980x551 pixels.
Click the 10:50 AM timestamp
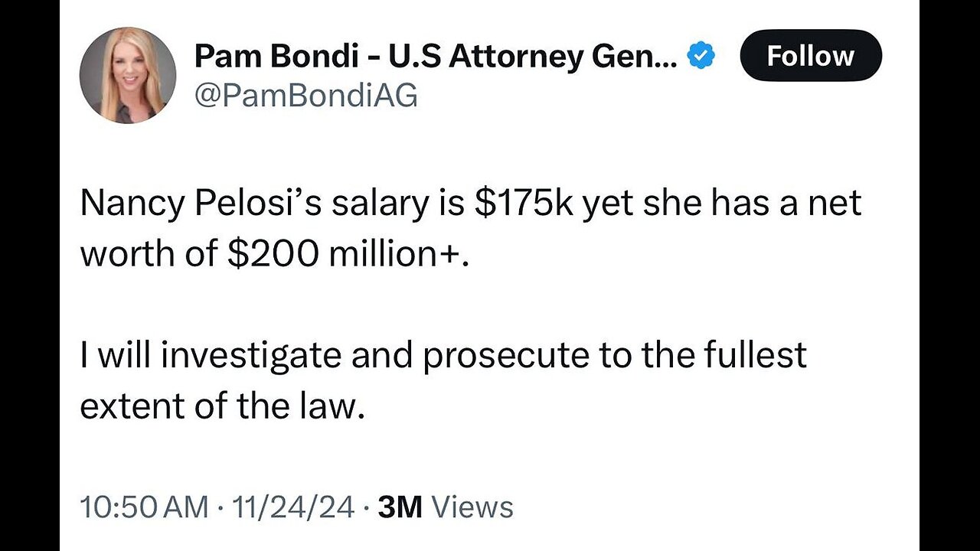pos(144,507)
